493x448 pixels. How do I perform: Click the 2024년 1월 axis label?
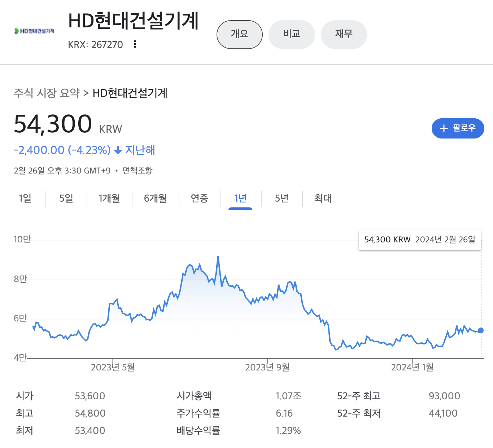click(x=412, y=368)
